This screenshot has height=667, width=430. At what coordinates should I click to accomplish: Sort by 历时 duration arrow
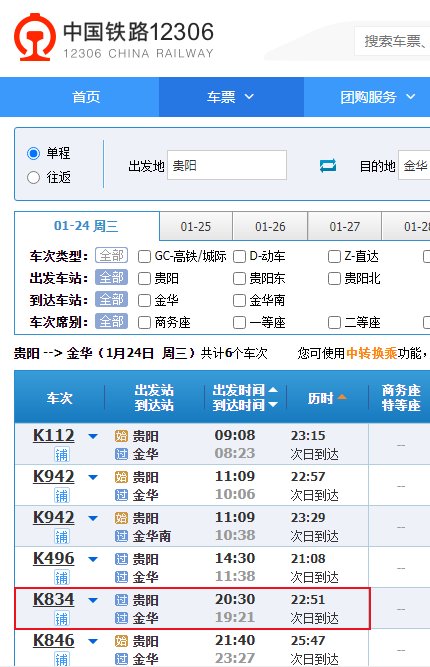(342, 397)
